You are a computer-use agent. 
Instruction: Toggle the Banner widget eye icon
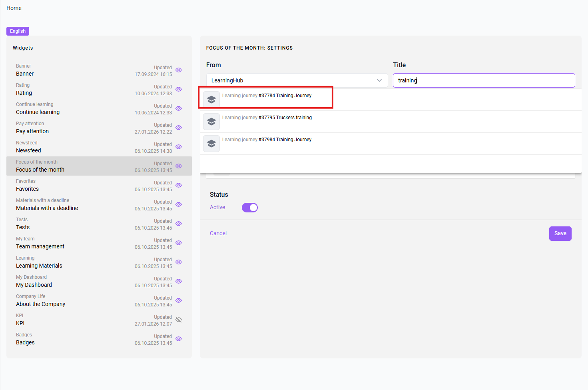[179, 70]
